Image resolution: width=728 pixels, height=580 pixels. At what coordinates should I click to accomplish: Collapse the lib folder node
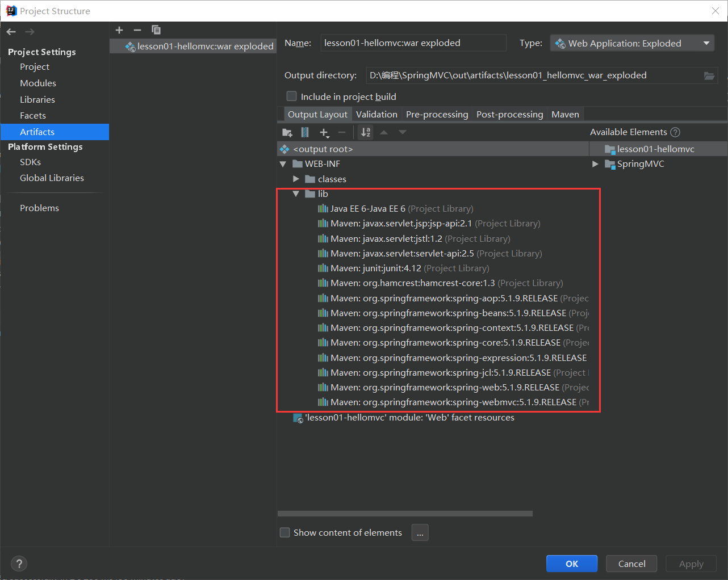[296, 194]
